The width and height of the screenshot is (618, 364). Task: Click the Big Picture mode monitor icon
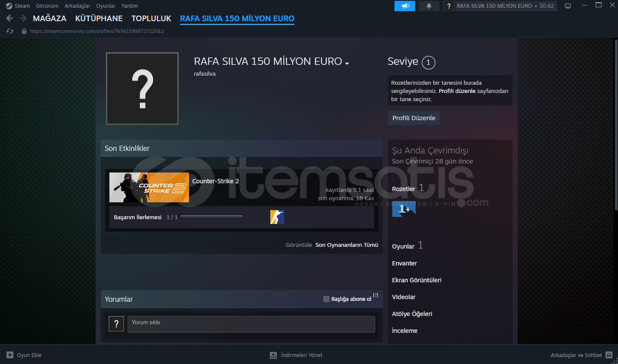[x=568, y=6]
